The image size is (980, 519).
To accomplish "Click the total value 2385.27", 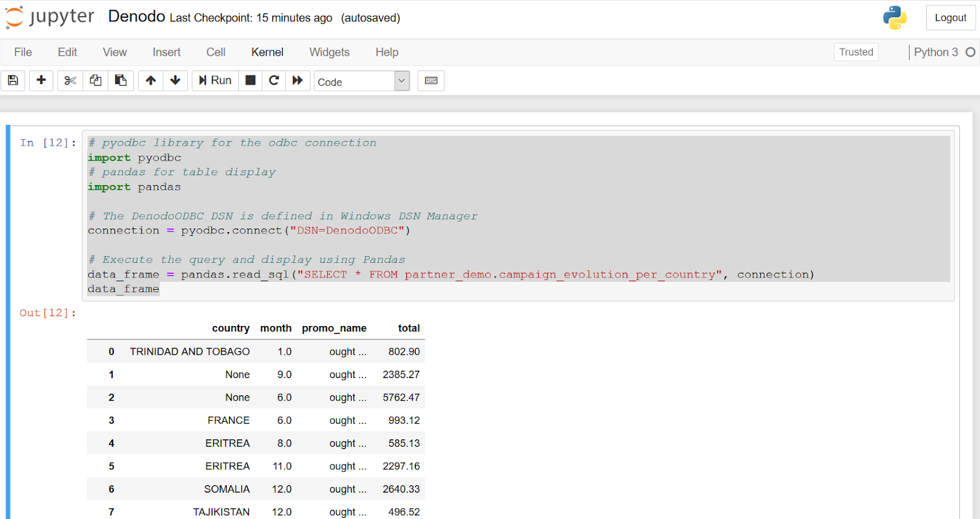I will pos(401,374).
